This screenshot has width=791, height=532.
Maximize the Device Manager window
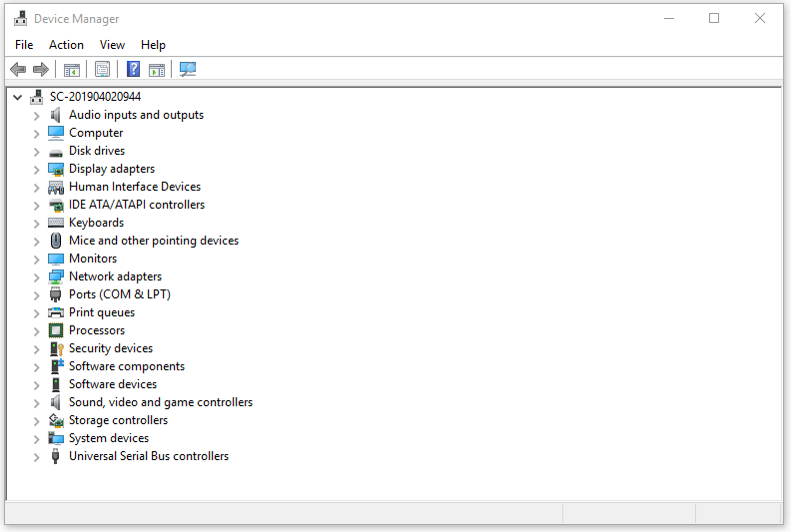714,19
